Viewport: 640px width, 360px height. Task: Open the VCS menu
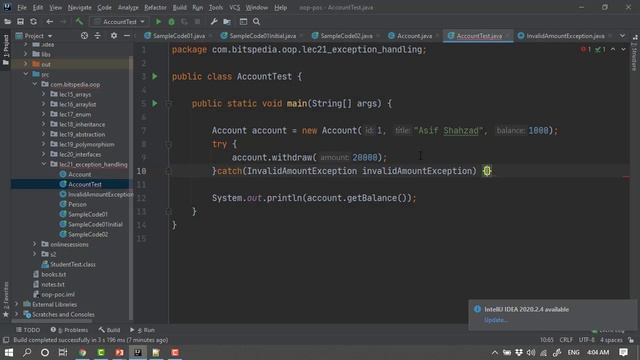234,7
